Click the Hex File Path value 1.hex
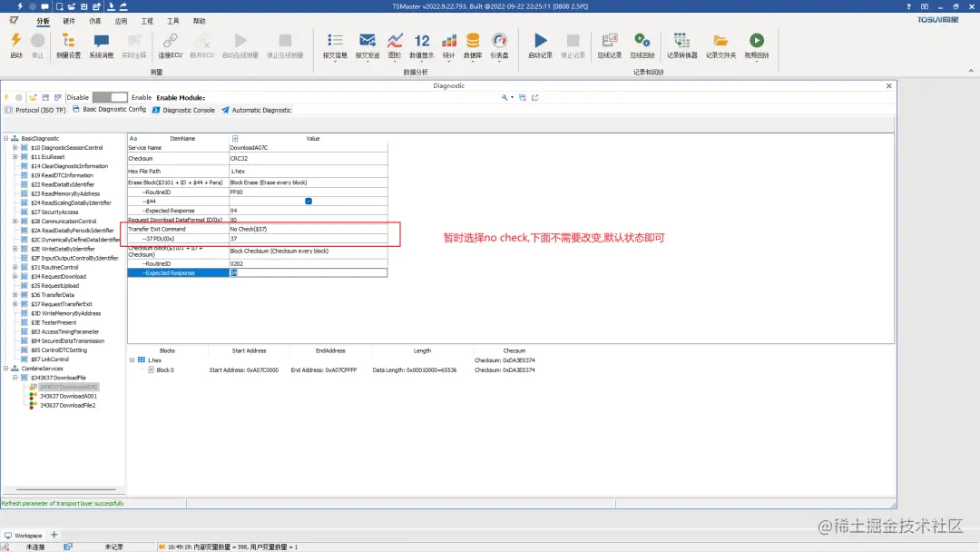Viewport: 980px width, 552px height. pyautogui.click(x=309, y=172)
